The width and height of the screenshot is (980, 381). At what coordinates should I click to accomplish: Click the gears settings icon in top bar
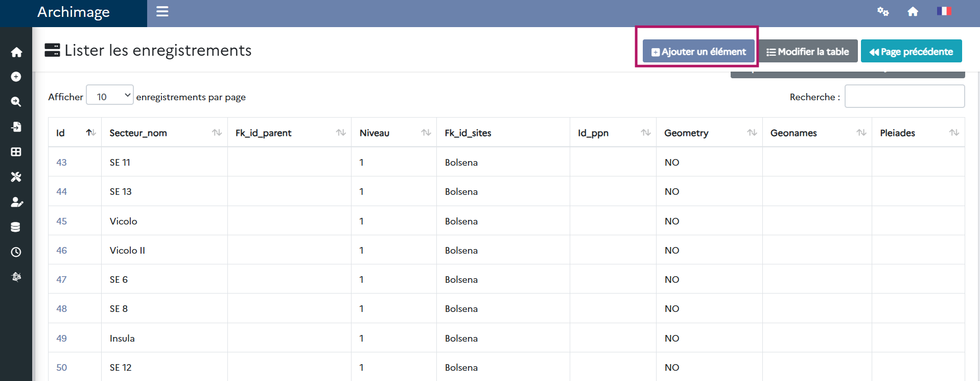tap(883, 11)
